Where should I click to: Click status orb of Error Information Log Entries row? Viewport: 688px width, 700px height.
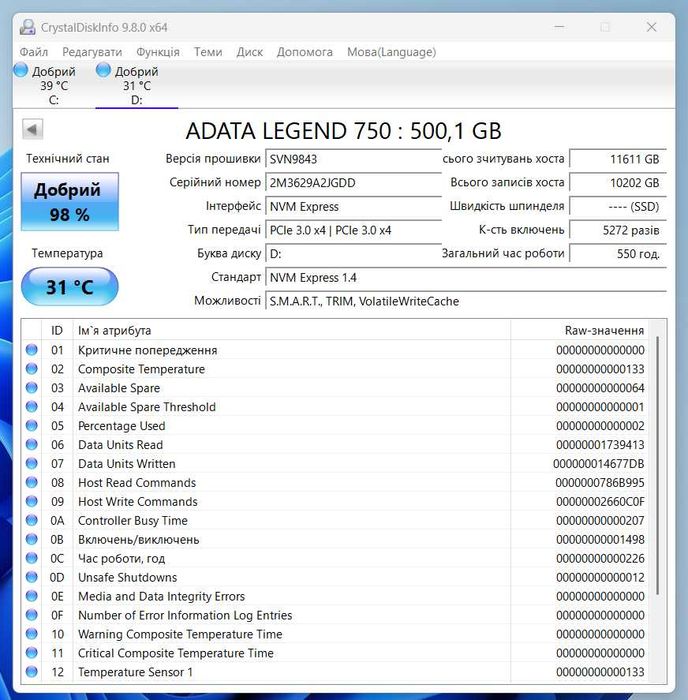[x=32, y=615]
